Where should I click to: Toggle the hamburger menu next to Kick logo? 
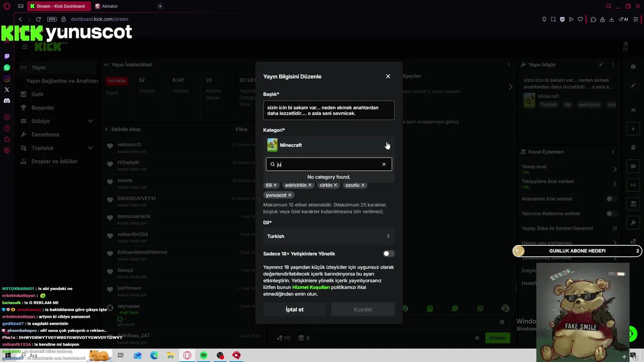(x=25, y=47)
